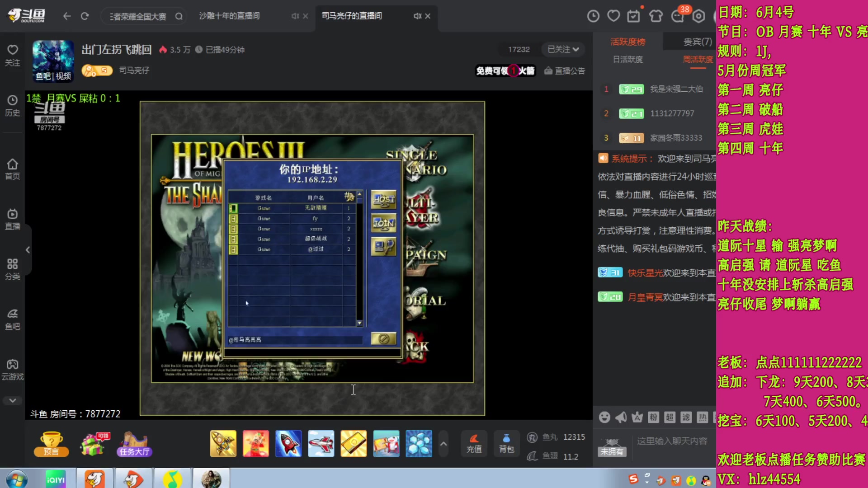
Task: Open the 背包 backpack
Action: pos(506,443)
